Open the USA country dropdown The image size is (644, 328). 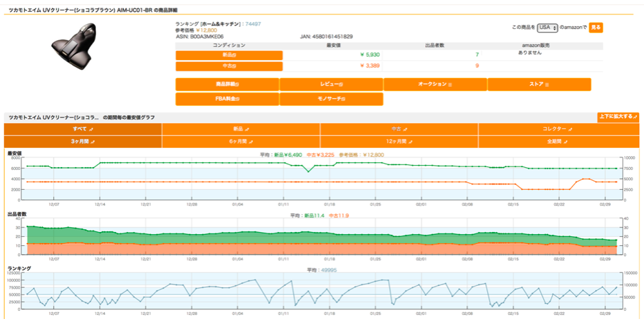tap(547, 28)
